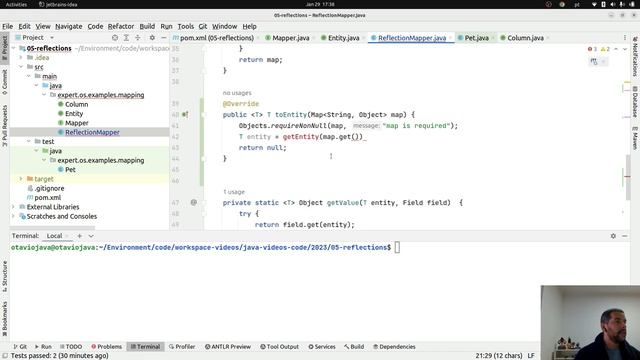Click the editor vertical scrollbar

[x=627, y=178]
